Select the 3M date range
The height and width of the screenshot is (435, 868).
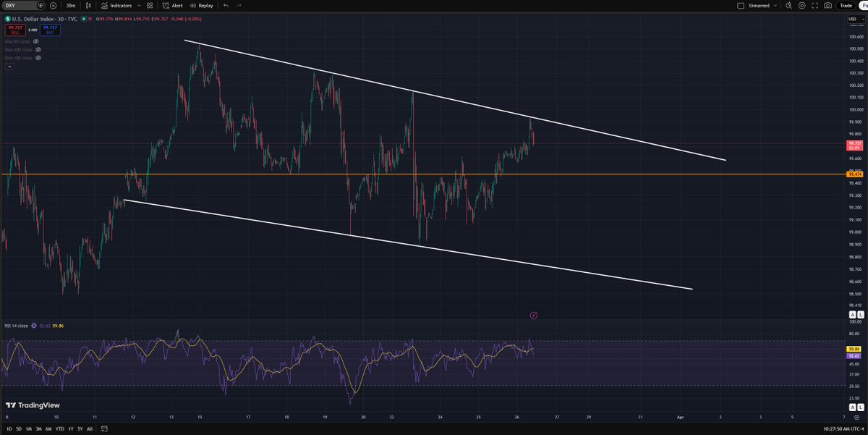38,428
